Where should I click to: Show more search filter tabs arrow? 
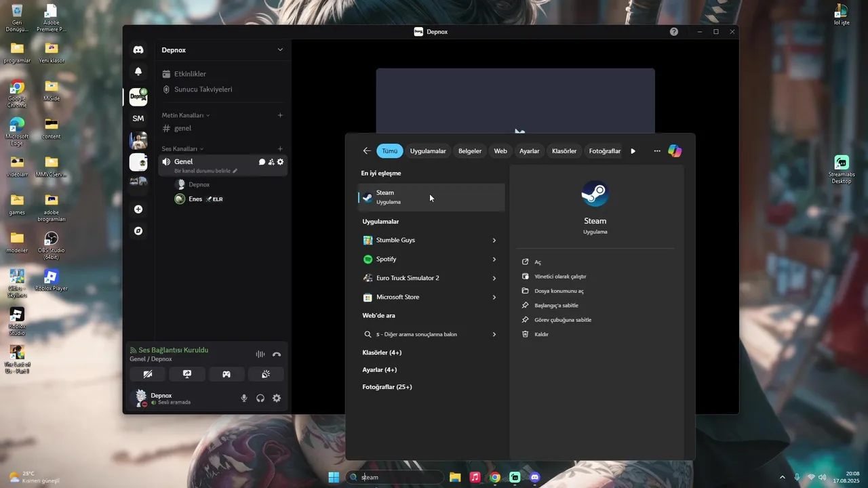pyautogui.click(x=633, y=151)
